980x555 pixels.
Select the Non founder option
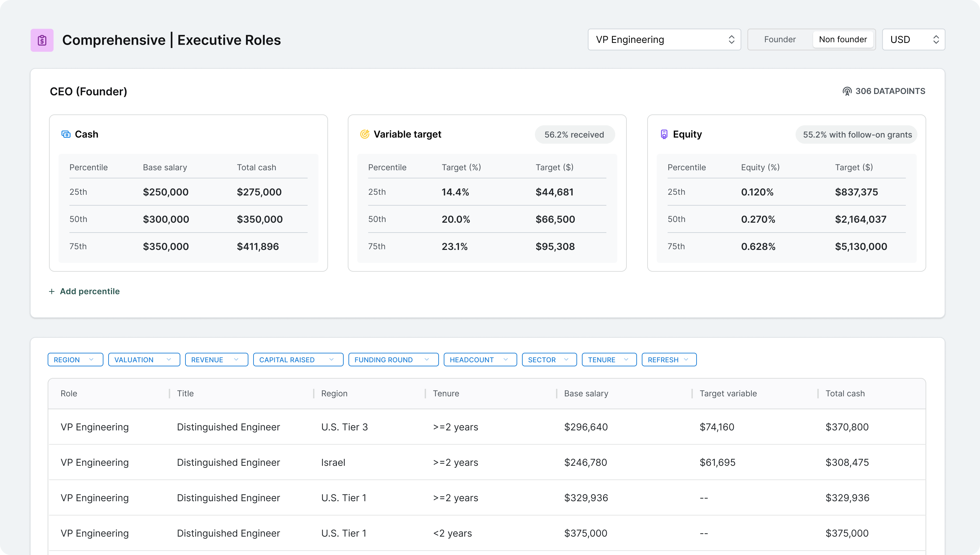(x=843, y=39)
